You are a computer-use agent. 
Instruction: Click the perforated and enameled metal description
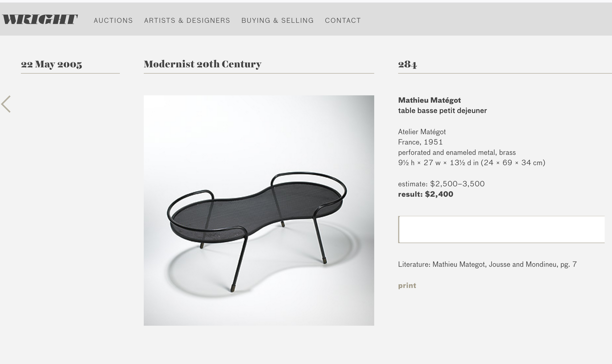(457, 152)
